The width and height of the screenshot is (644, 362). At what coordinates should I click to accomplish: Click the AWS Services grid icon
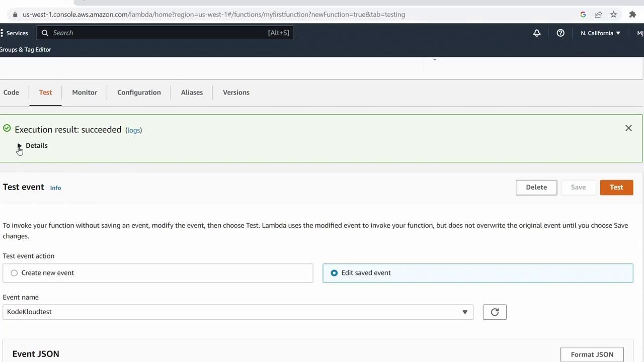2,33
